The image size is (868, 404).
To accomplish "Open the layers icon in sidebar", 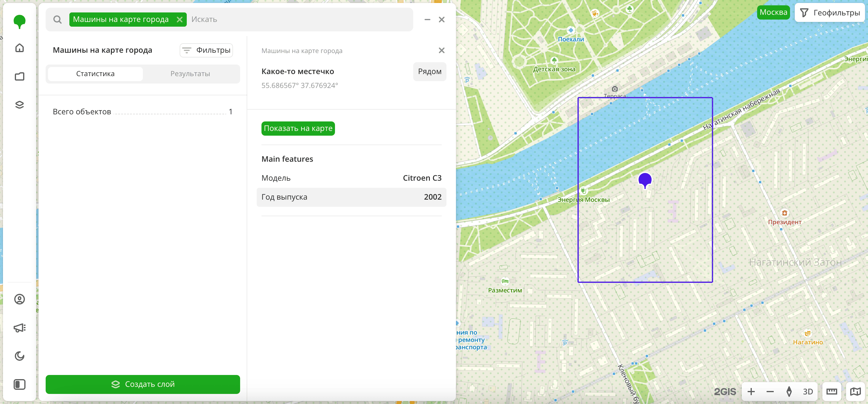I will [20, 105].
